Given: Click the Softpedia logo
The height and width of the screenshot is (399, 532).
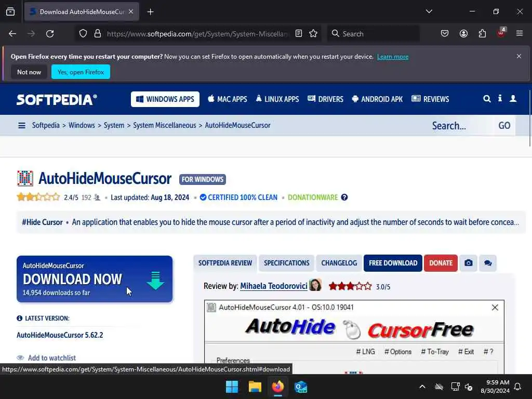Looking at the screenshot, I should click(57, 99).
